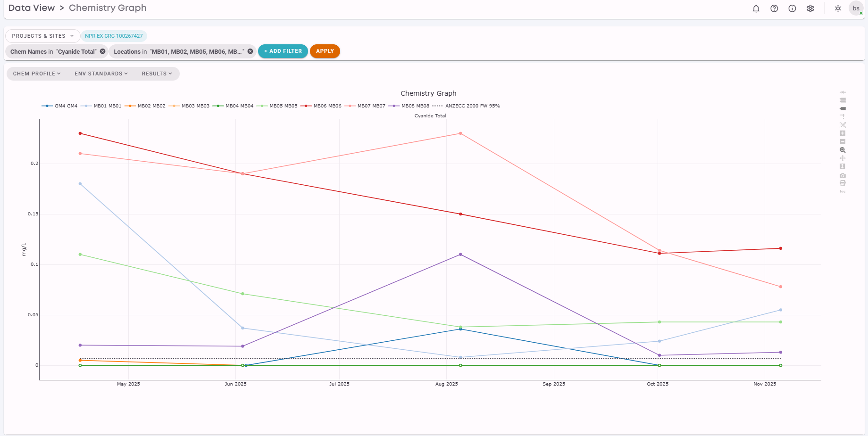Go to Data View breadcrumb
This screenshot has height=436, width=868.
point(32,8)
